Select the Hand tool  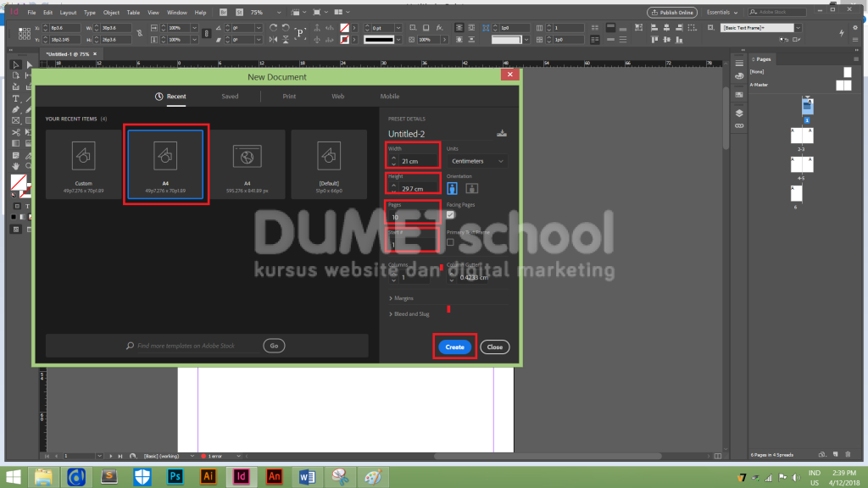[16, 166]
